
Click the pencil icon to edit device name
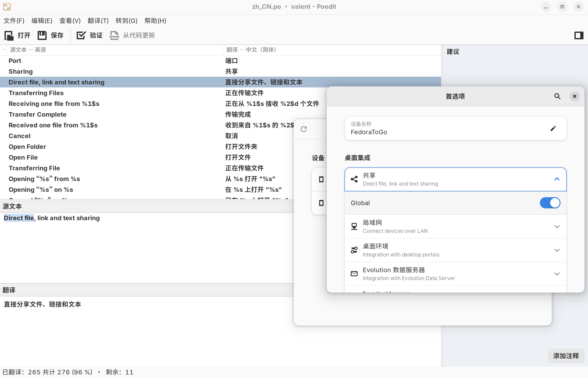(553, 128)
